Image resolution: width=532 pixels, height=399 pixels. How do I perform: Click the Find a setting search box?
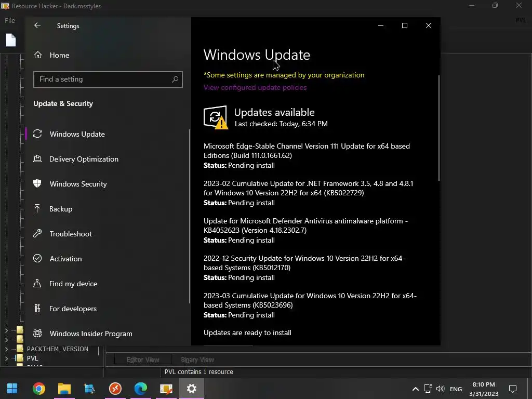(x=108, y=79)
